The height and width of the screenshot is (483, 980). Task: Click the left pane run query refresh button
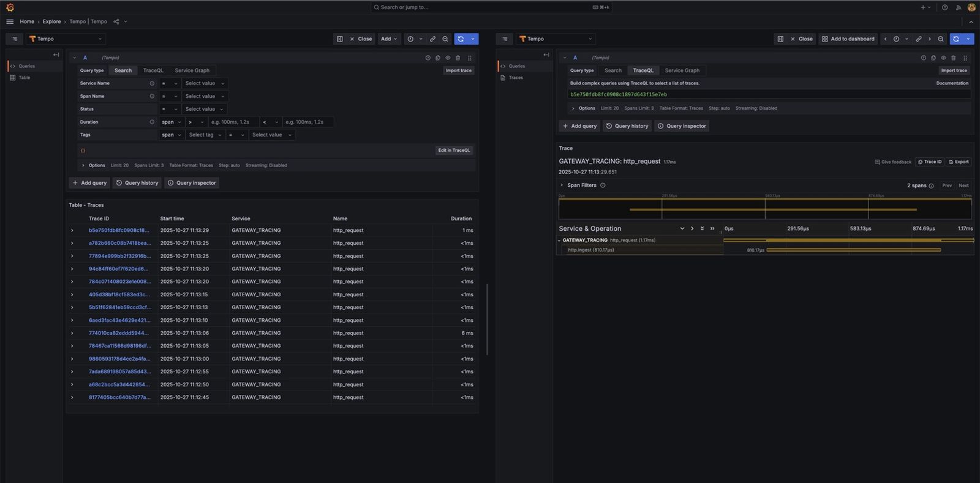[461, 39]
